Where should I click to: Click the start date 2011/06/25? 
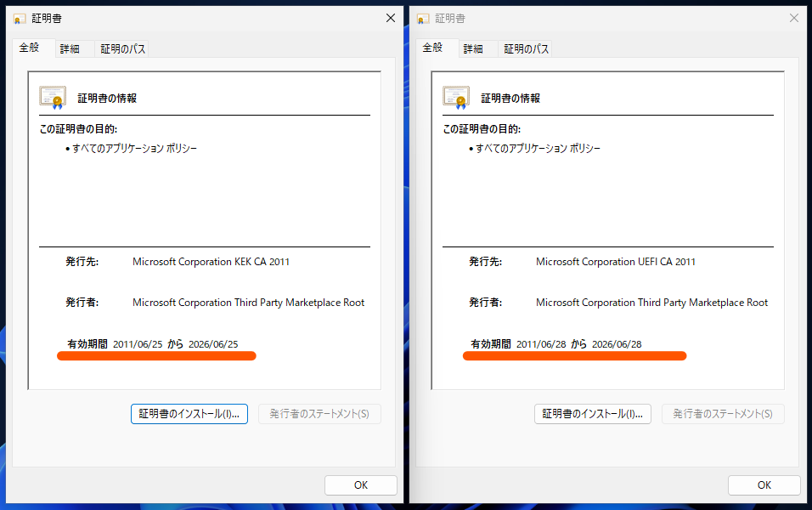pos(138,344)
